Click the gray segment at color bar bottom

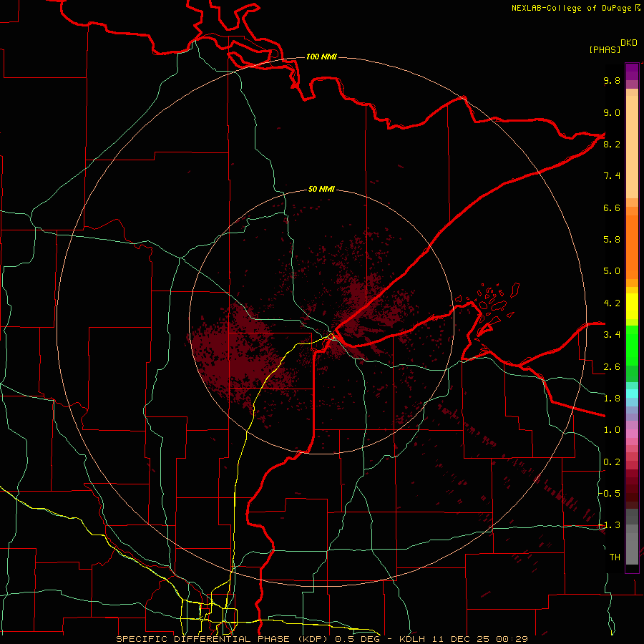[632, 537]
